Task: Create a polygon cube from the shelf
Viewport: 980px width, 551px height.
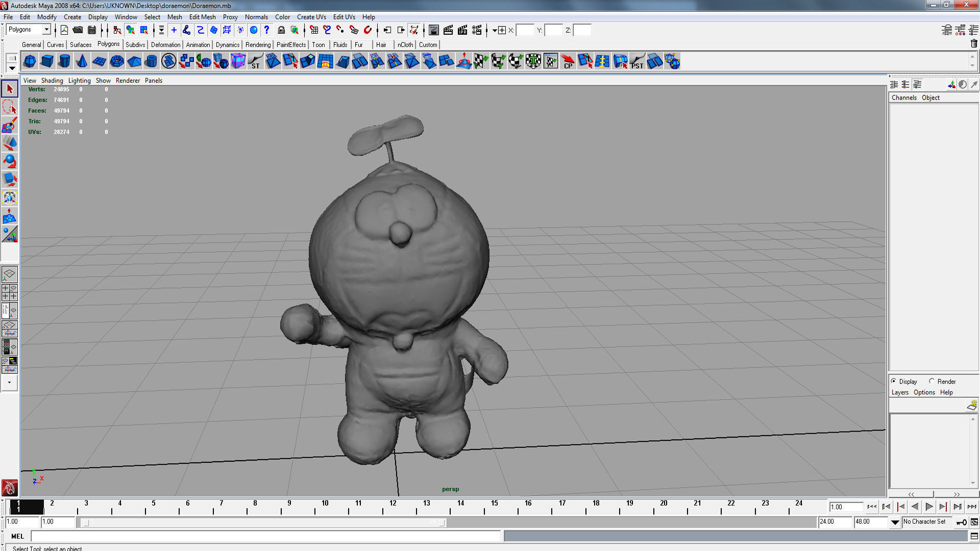Action: pos(47,61)
